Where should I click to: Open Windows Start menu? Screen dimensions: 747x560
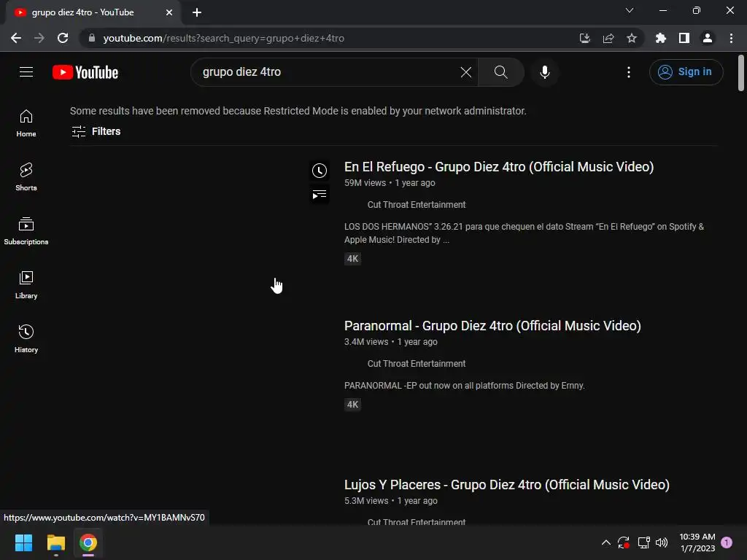(x=23, y=542)
